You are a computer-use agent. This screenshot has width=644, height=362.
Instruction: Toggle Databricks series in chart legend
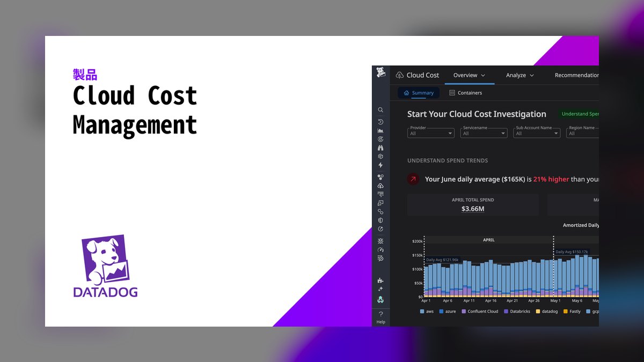pyautogui.click(x=516, y=311)
